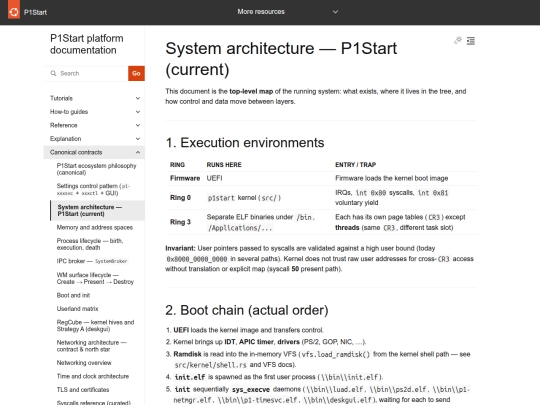Viewport: 540px width, 405px height.
Task: Open Userland matrix page
Action: point(77,309)
